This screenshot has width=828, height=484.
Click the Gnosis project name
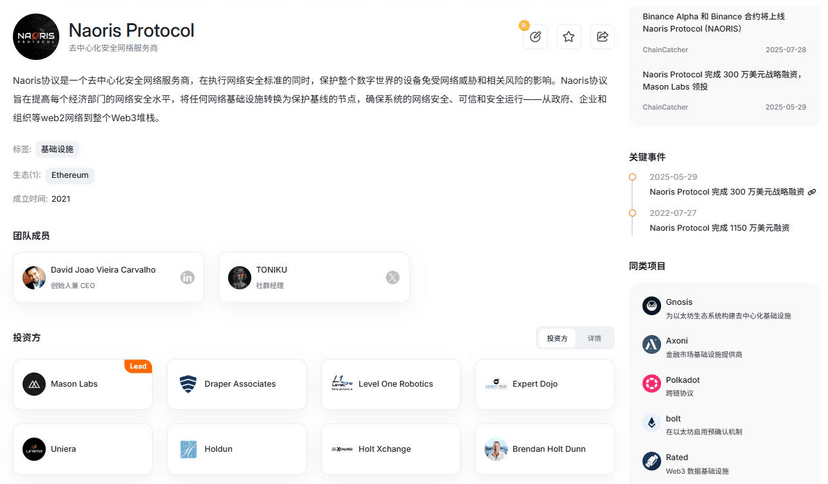point(679,302)
